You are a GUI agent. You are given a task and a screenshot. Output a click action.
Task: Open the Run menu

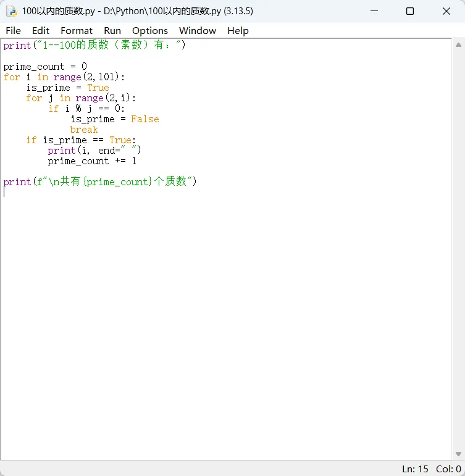112,31
